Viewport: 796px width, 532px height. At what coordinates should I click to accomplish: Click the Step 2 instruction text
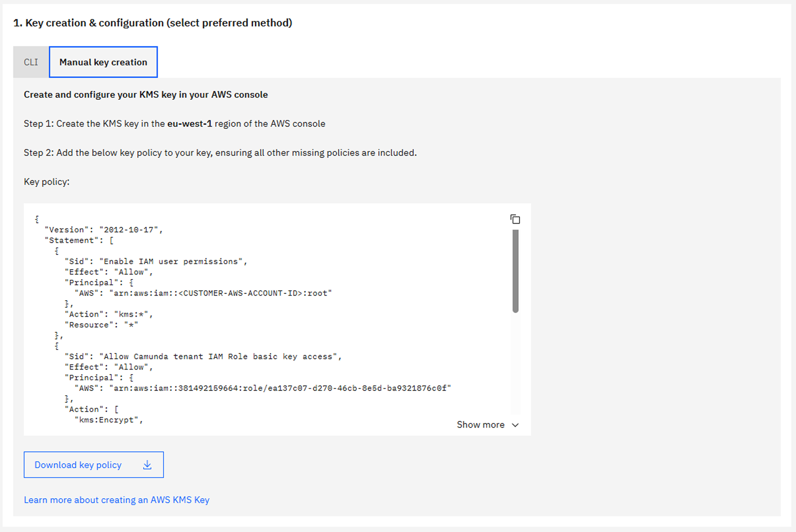(x=220, y=152)
